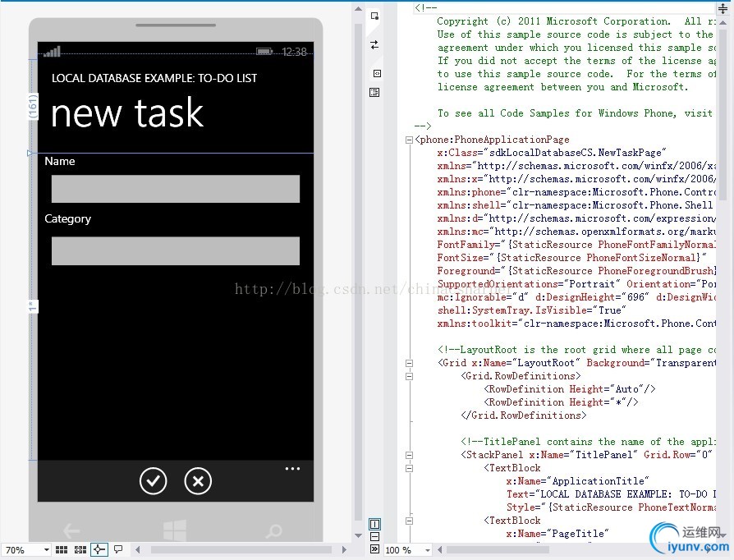
Task: Select the 'LOCAL DATABASE EXAMPLE: TO-DO LIST' title
Action: 154,78
